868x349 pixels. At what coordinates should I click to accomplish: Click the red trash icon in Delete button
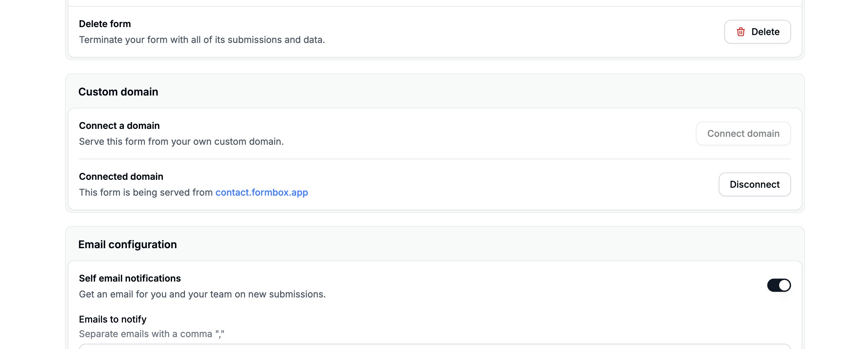tap(740, 32)
